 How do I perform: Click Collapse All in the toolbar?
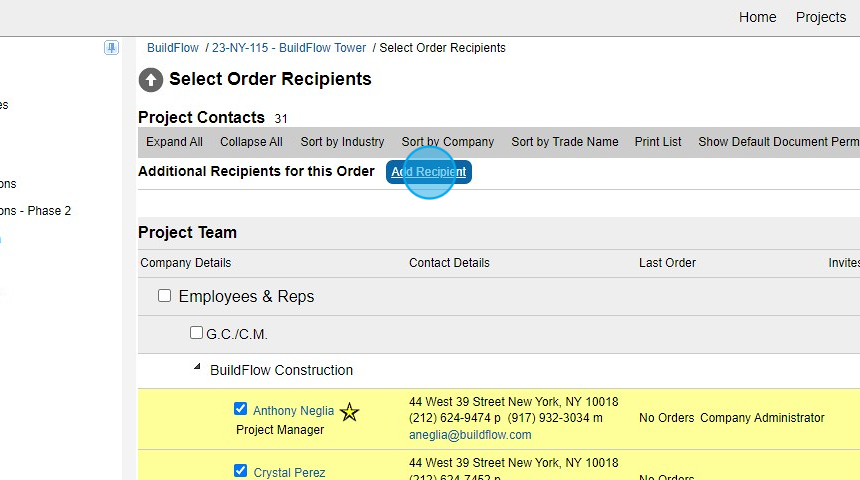coord(251,142)
